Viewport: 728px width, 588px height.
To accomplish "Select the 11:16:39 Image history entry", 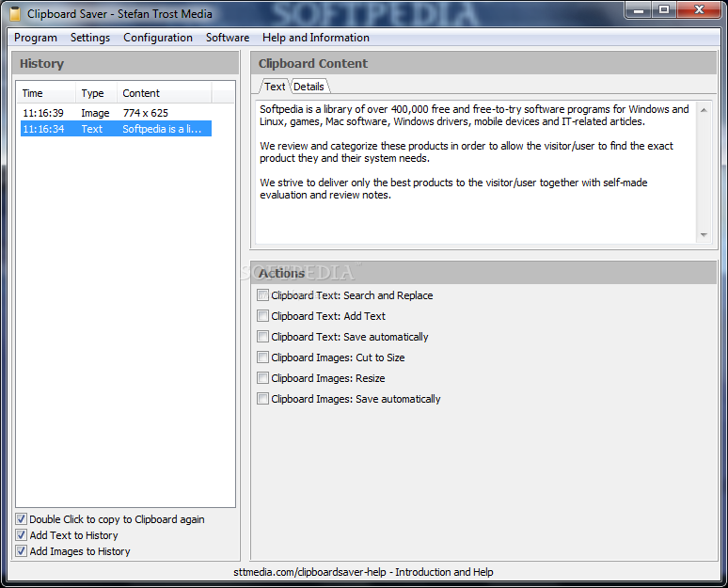I will pos(116,113).
